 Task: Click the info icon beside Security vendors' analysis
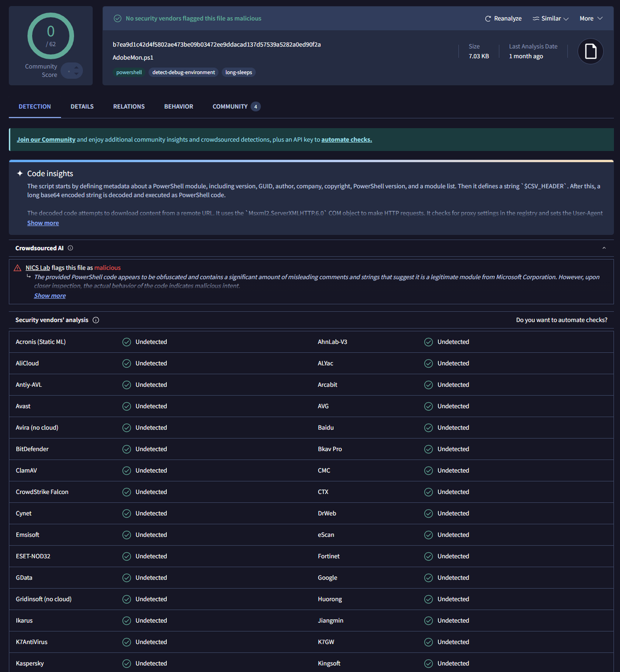tap(96, 320)
